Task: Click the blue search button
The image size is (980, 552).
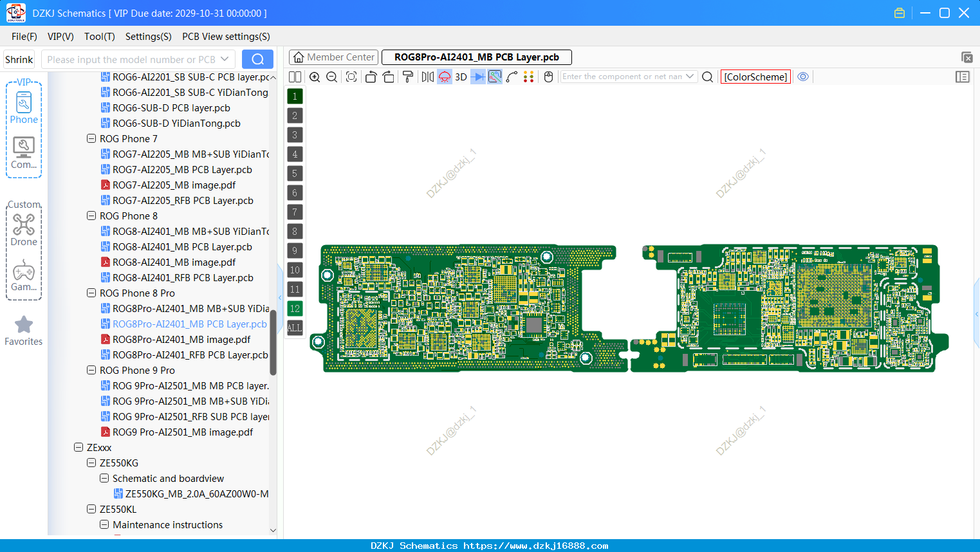Action: [x=257, y=59]
